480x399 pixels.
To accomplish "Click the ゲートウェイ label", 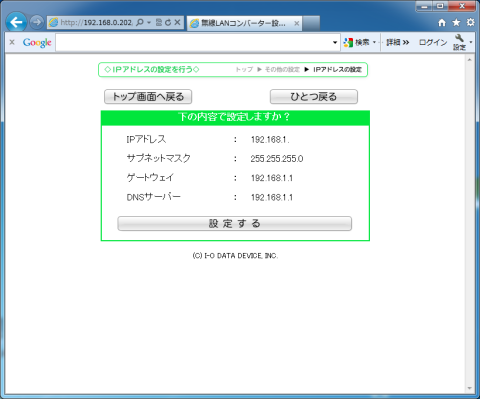I will pos(150,178).
